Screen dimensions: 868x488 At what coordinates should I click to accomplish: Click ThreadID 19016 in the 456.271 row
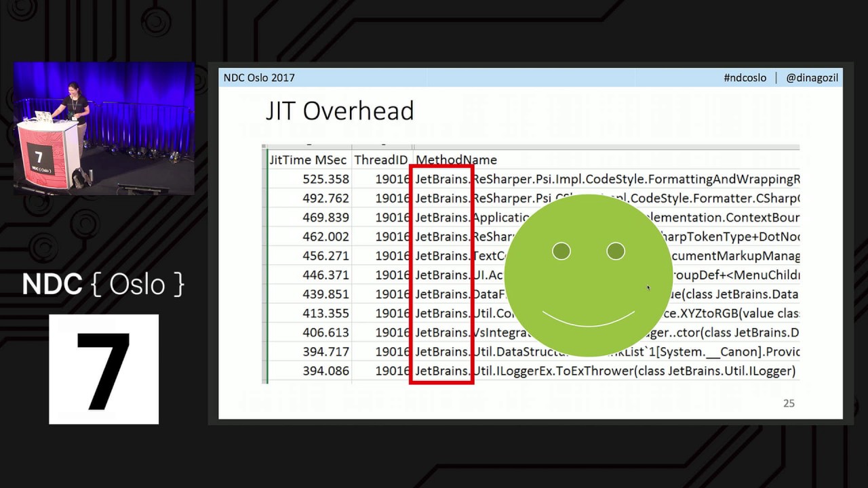[393, 256]
